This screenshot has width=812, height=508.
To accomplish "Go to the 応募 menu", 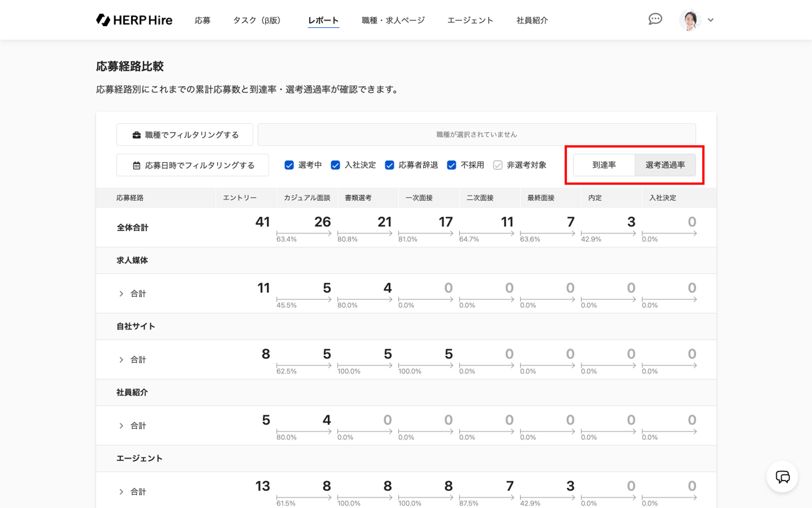I will coord(202,20).
